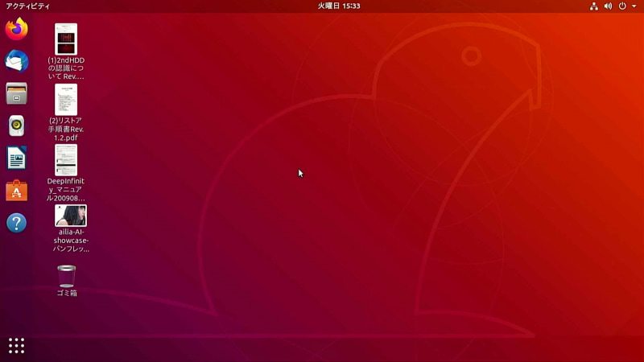Select the (1)2ndHDDの認識について PDF icon
Screen dimensions: 644x362
[66, 39]
